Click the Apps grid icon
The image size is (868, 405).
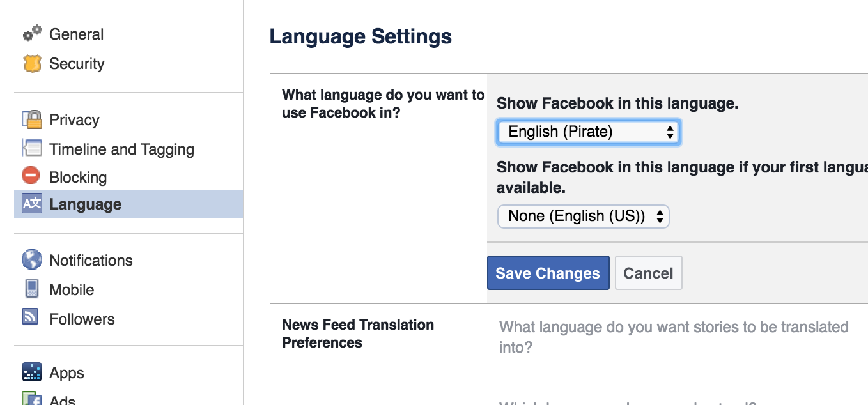click(x=32, y=372)
